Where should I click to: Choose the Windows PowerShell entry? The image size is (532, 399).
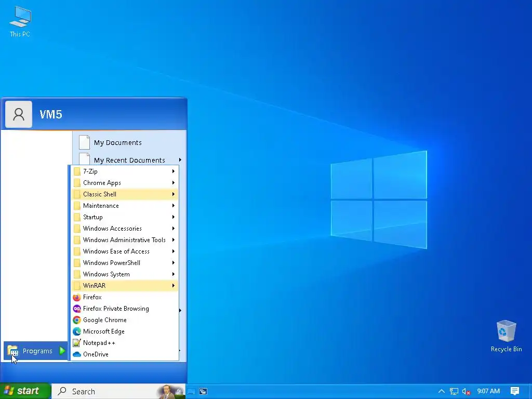click(x=125, y=262)
